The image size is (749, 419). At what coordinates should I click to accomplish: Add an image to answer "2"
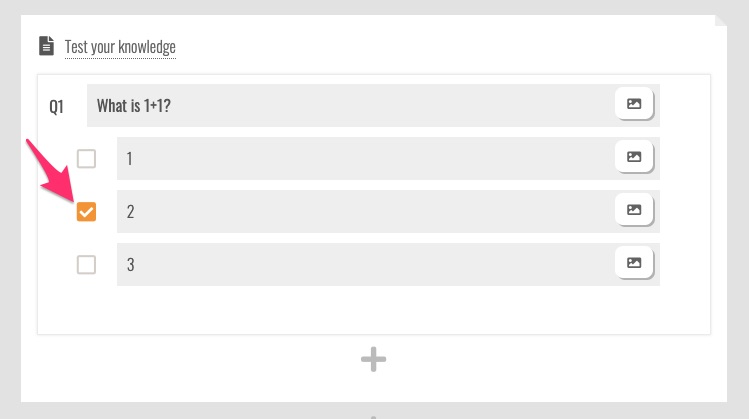point(633,210)
